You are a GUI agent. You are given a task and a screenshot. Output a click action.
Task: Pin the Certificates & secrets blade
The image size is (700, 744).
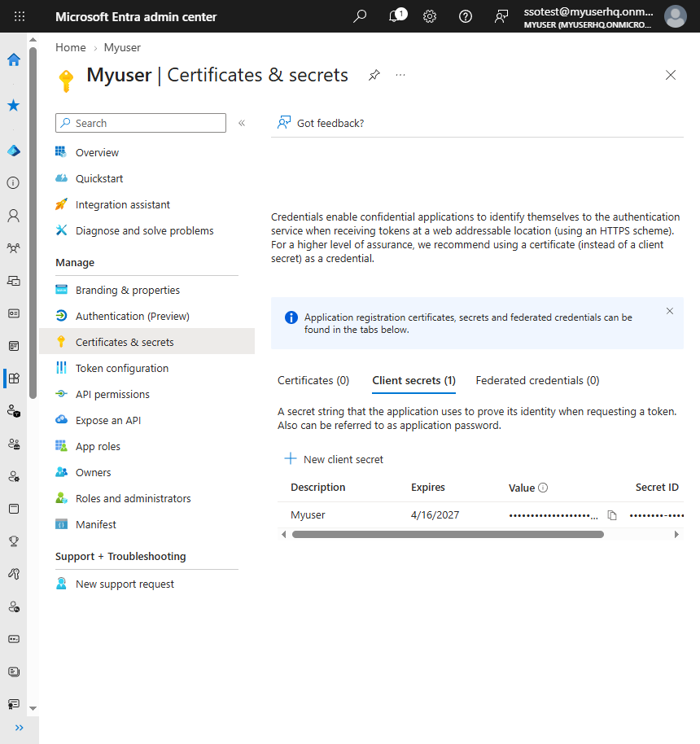pyautogui.click(x=374, y=75)
